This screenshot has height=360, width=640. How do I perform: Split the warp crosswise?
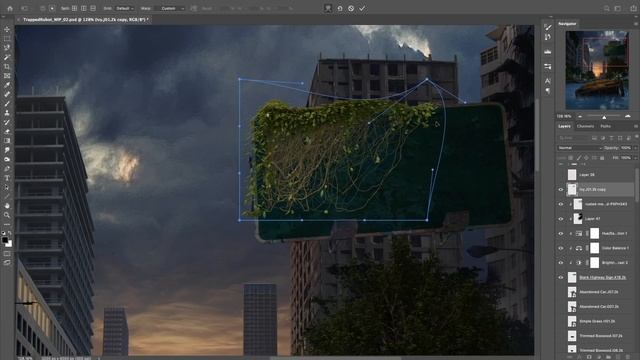pyautogui.click(x=74, y=8)
